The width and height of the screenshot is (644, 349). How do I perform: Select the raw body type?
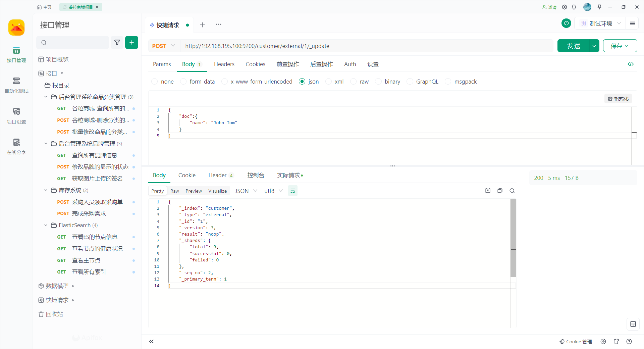click(354, 82)
